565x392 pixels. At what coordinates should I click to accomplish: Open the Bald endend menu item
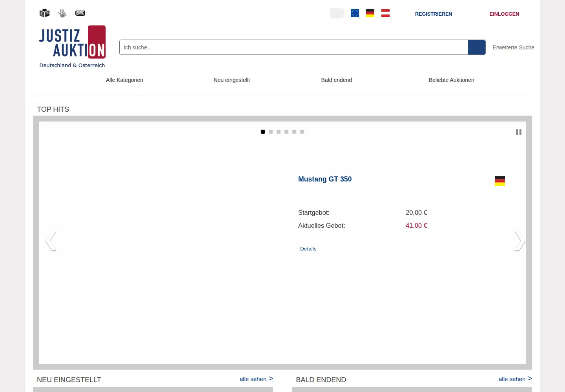[336, 80]
